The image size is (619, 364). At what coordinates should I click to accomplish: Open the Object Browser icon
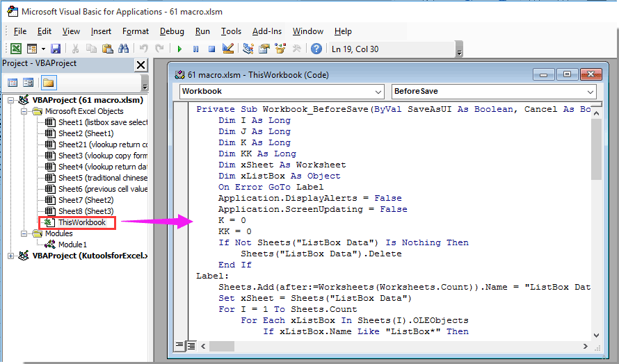pyautogui.click(x=280, y=49)
